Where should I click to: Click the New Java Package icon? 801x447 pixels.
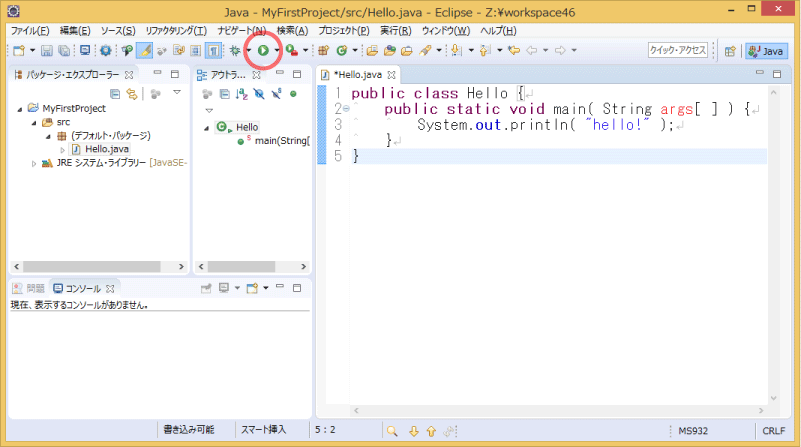323,50
